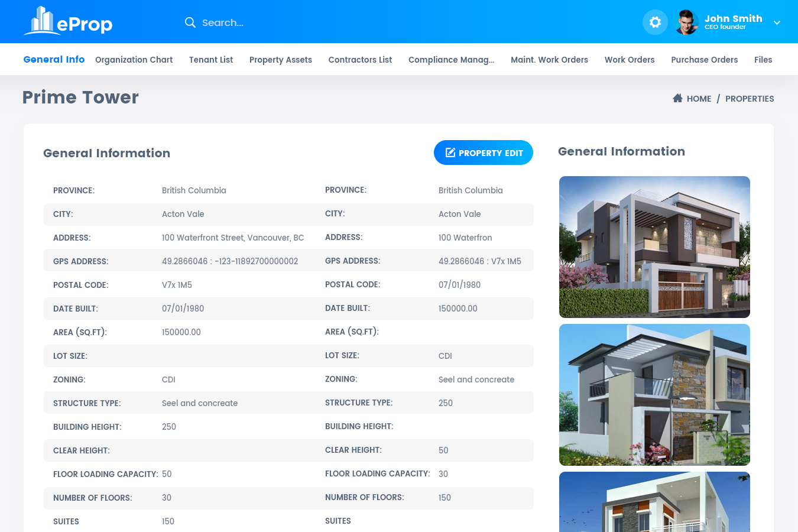Image resolution: width=798 pixels, height=532 pixels.
Task: Focus the Search input field
Action: [223, 22]
